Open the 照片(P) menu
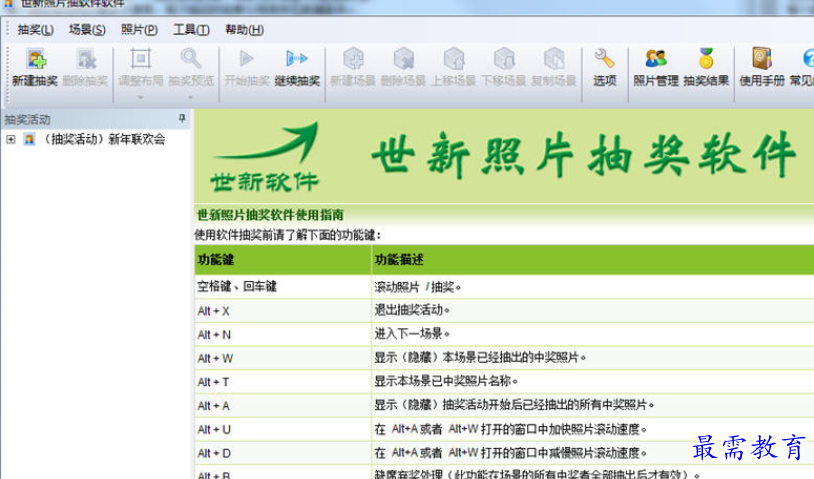 pyautogui.click(x=139, y=30)
